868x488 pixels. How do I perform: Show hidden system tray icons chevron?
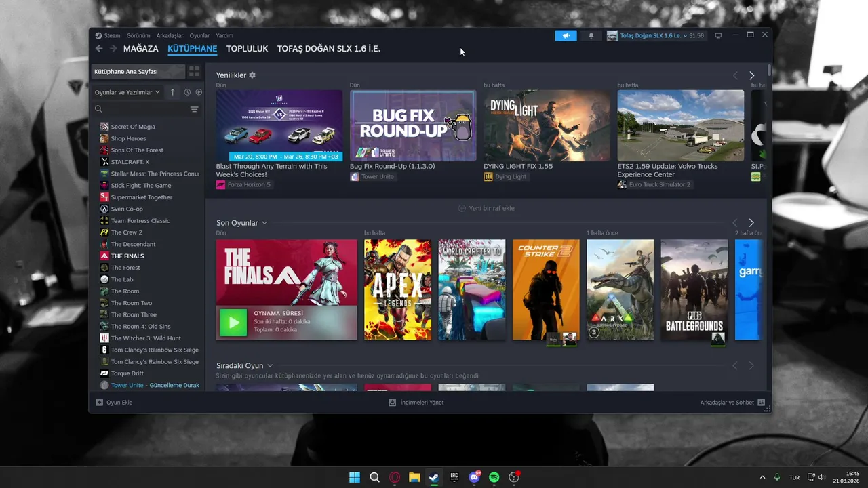(x=762, y=477)
